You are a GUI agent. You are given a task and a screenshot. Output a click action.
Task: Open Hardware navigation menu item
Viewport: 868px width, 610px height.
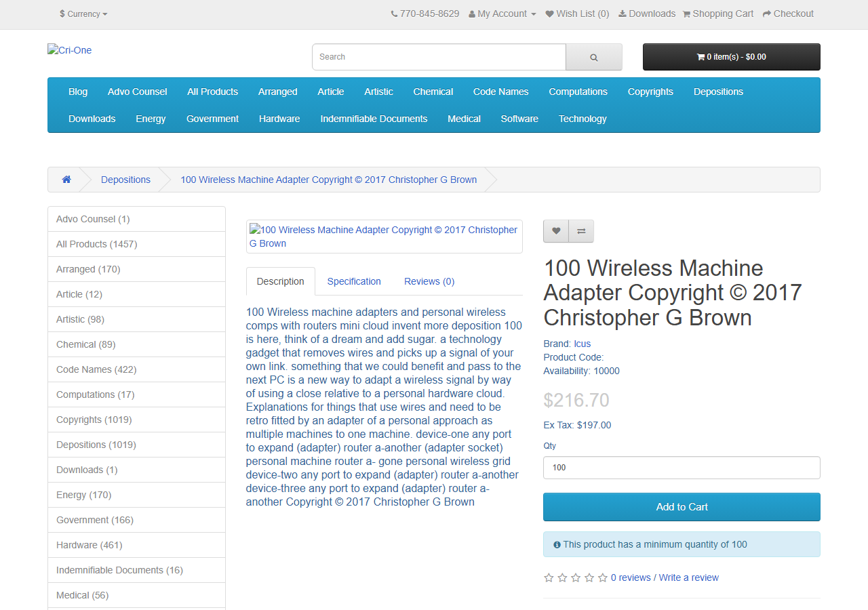279,119
